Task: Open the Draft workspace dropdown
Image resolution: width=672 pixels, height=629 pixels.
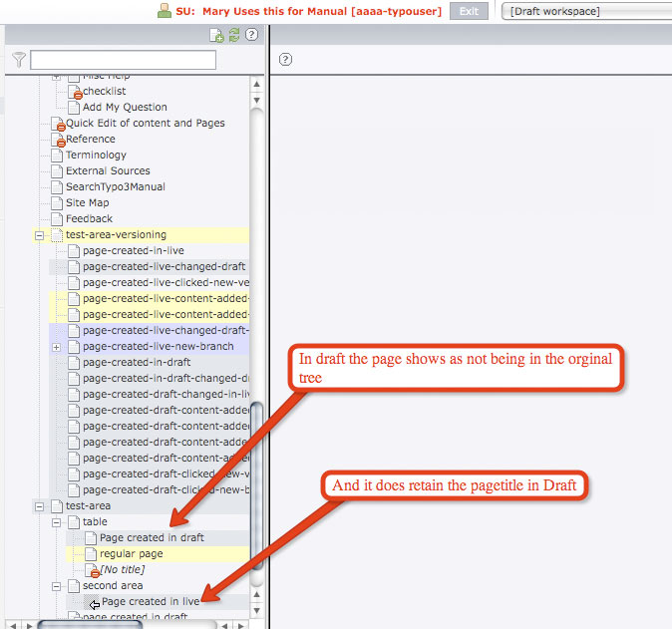Action: point(587,11)
